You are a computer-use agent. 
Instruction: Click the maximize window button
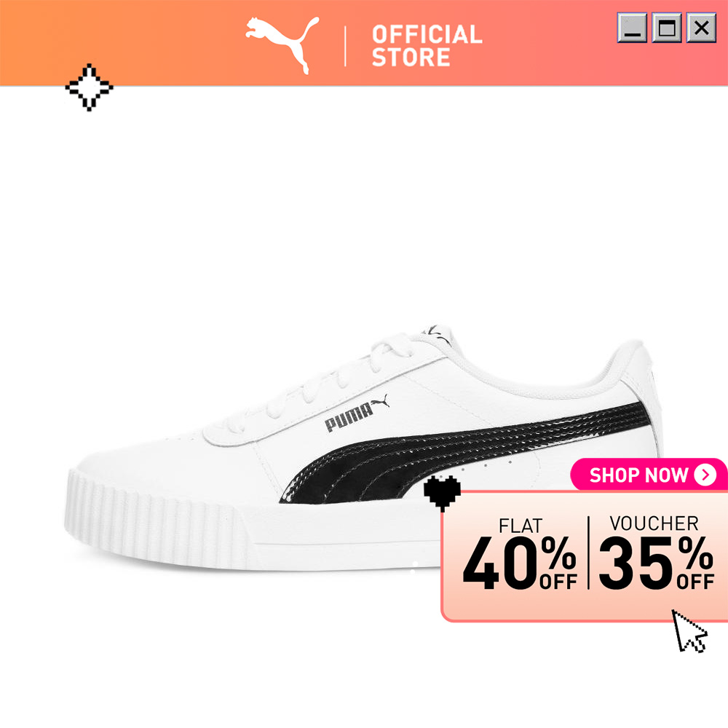point(667,28)
